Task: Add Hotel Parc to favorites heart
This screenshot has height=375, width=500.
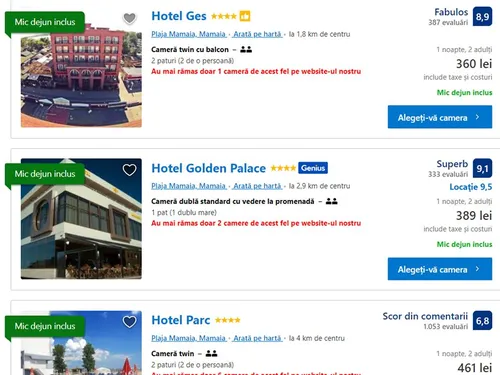Action: (x=129, y=322)
